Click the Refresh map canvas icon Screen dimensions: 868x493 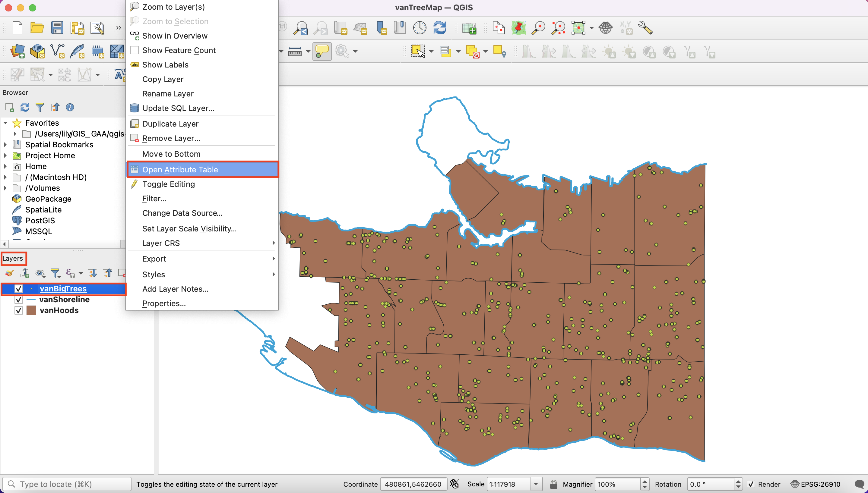click(x=439, y=28)
